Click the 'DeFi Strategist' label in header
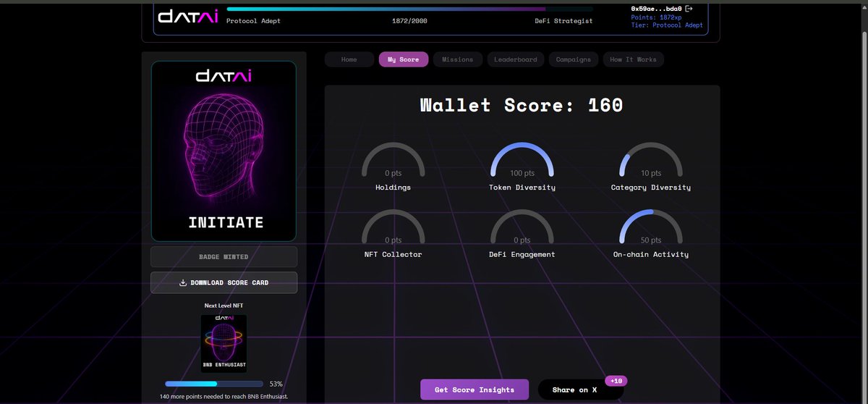The image size is (868, 404). 563,21
